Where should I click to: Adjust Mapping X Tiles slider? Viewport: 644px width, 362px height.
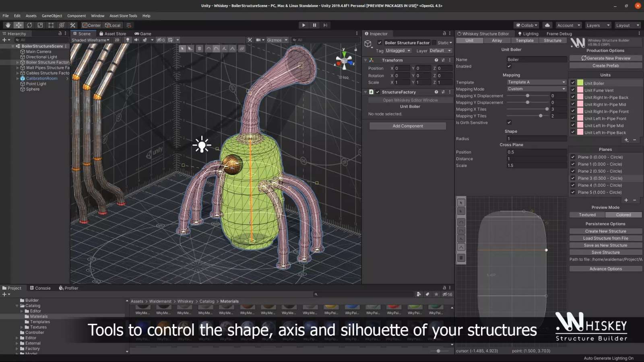click(x=528, y=109)
